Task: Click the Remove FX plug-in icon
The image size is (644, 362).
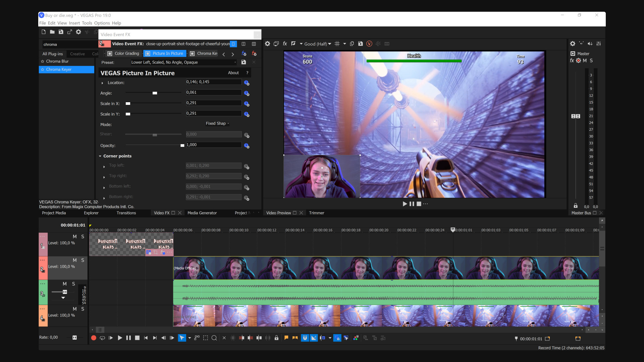Action: [x=254, y=54]
